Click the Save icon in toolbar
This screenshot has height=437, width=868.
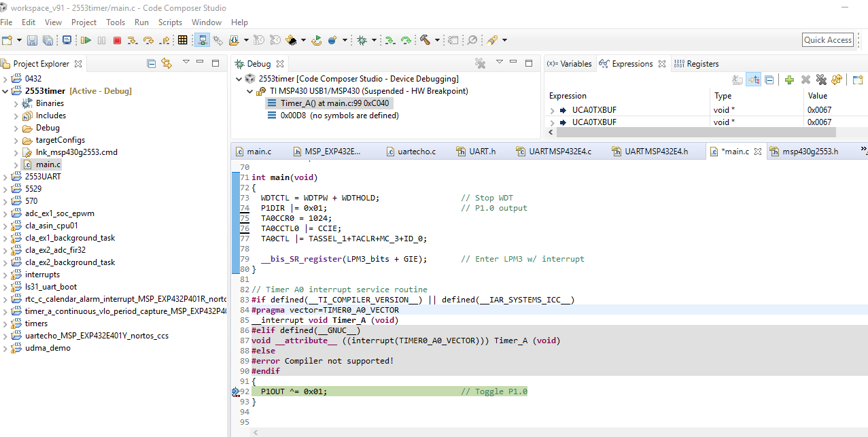[32, 40]
